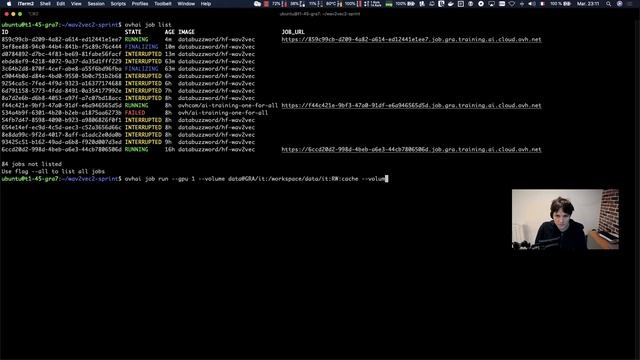Zoom iTerm2 window with green button
Screen dimensions: 640x360
(20, 14)
